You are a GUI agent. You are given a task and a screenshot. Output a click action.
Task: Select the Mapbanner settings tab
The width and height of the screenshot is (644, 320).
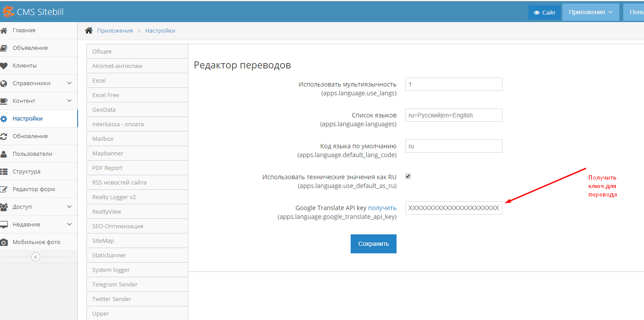tap(137, 153)
